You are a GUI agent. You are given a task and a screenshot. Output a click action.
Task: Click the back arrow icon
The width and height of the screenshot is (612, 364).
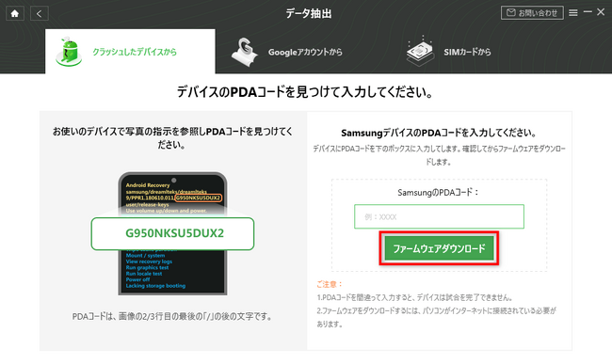coord(39,13)
